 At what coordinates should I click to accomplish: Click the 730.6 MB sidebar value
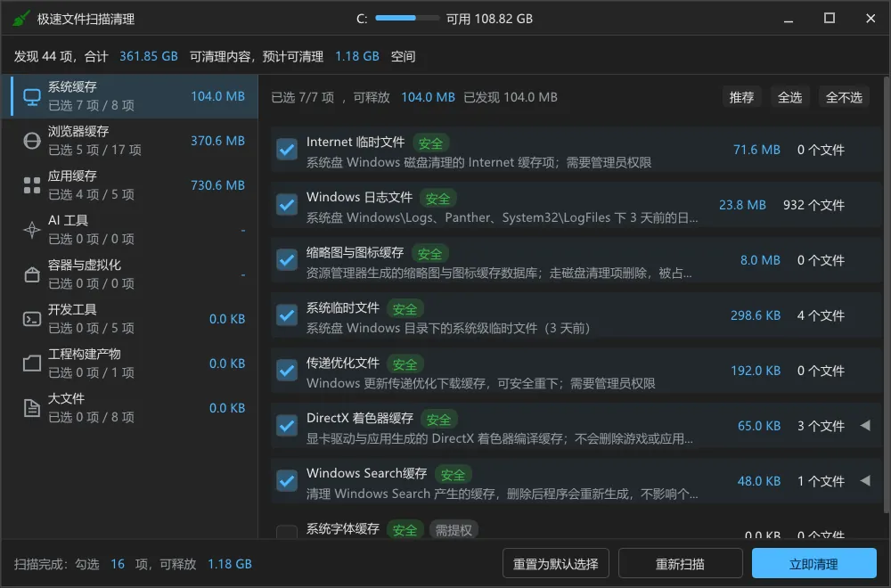pos(217,185)
